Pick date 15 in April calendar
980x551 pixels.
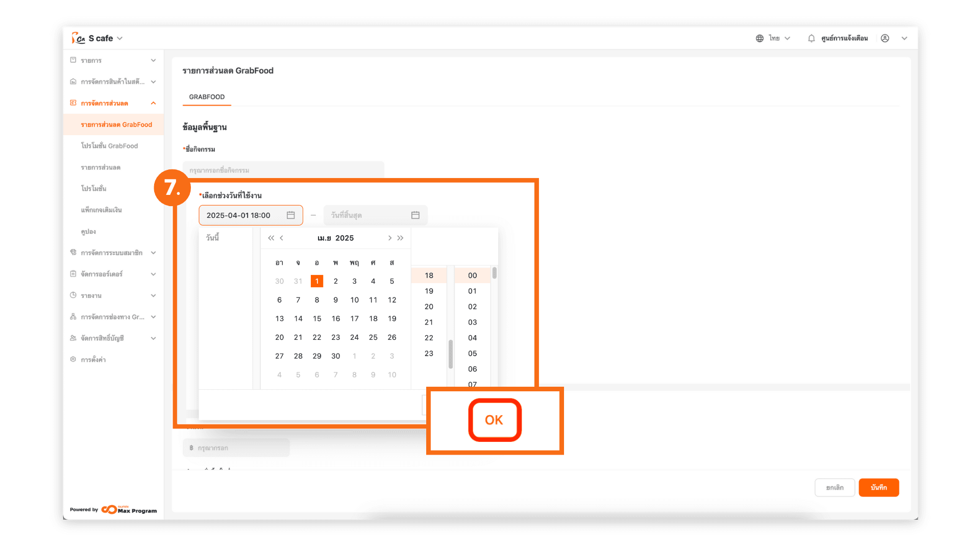click(x=317, y=318)
